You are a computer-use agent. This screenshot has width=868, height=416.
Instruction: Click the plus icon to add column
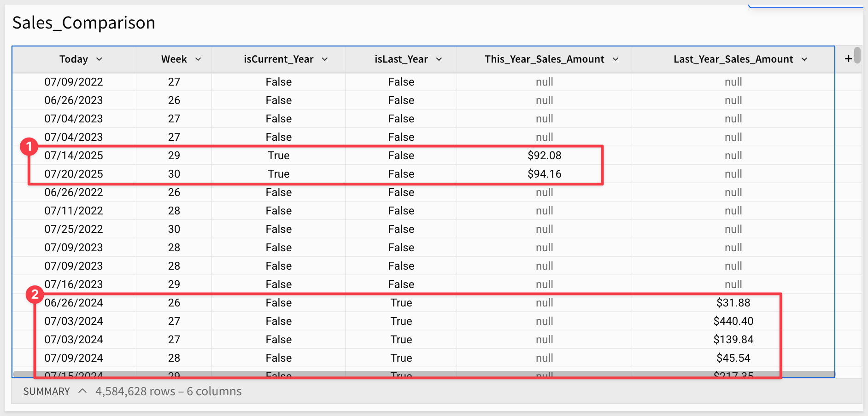[848, 59]
